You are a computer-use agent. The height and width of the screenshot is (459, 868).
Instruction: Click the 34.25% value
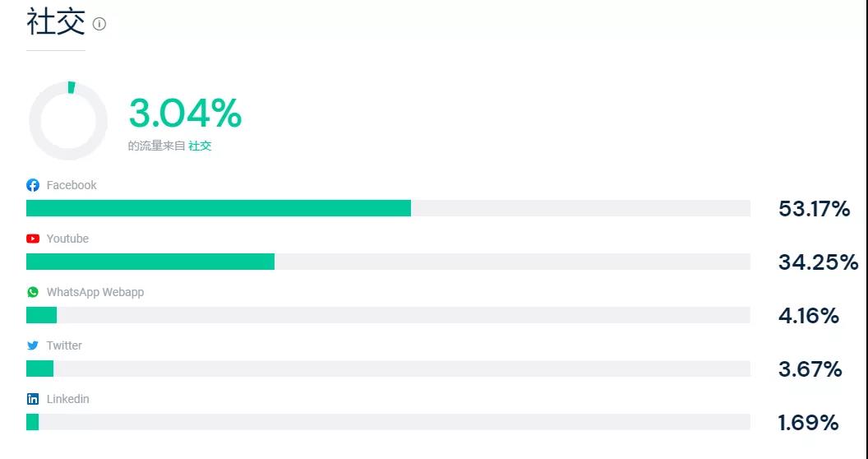[x=818, y=262]
